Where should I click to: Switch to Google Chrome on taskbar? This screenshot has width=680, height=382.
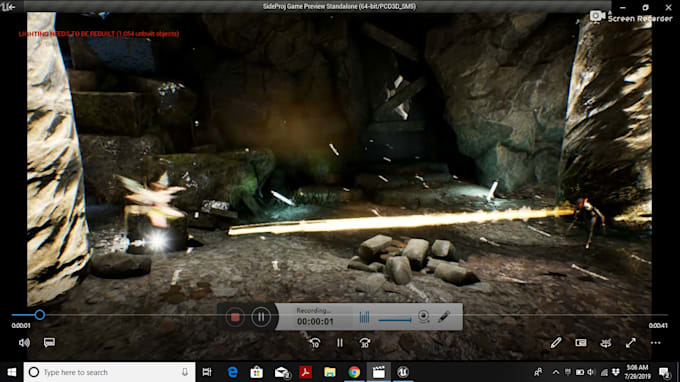tap(354, 372)
